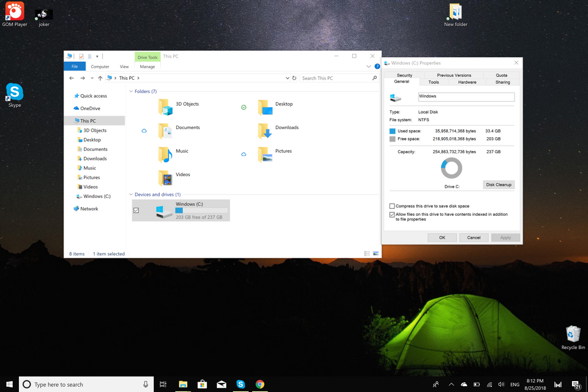Open Sharing tab in Properties
588x392 pixels.
click(x=502, y=82)
